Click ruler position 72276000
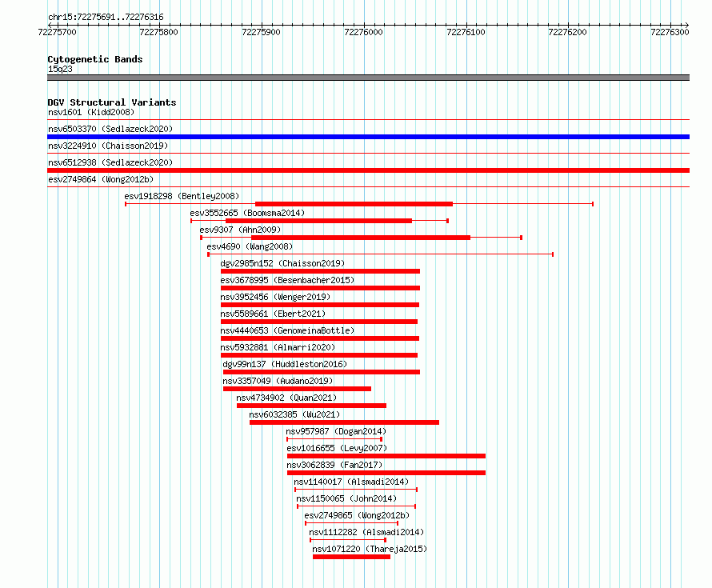Screen dimensions: 712x588 tap(364, 32)
